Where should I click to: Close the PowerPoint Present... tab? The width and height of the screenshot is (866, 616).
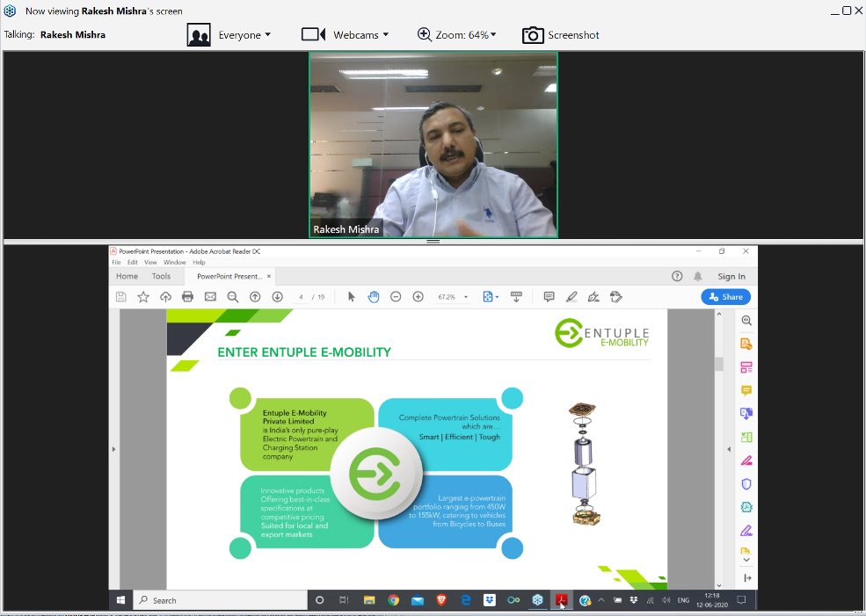[x=269, y=277]
